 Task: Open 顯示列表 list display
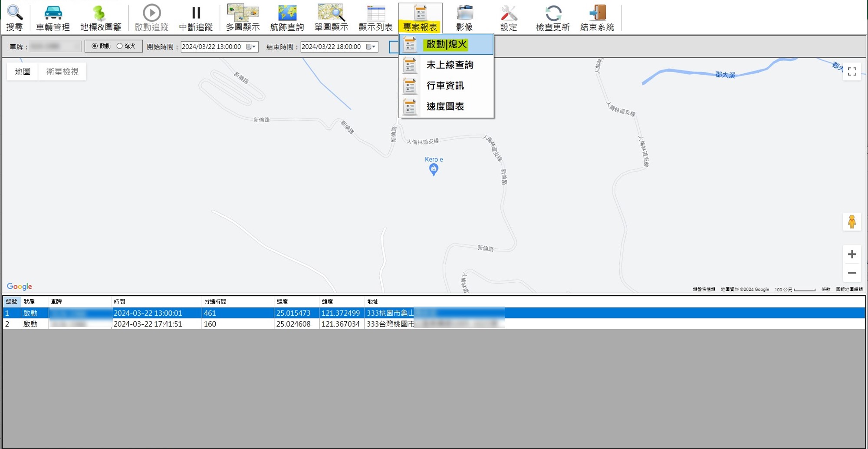(x=375, y=18)
